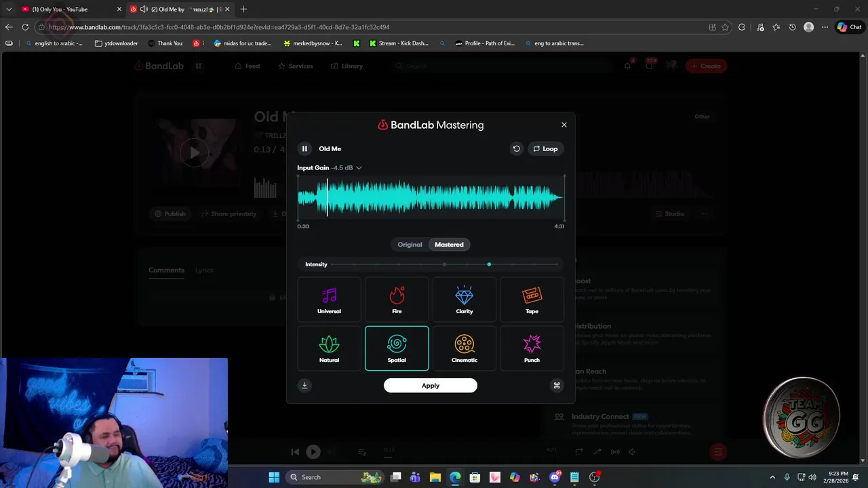Select the Universal mastering preset

(329, 300)
